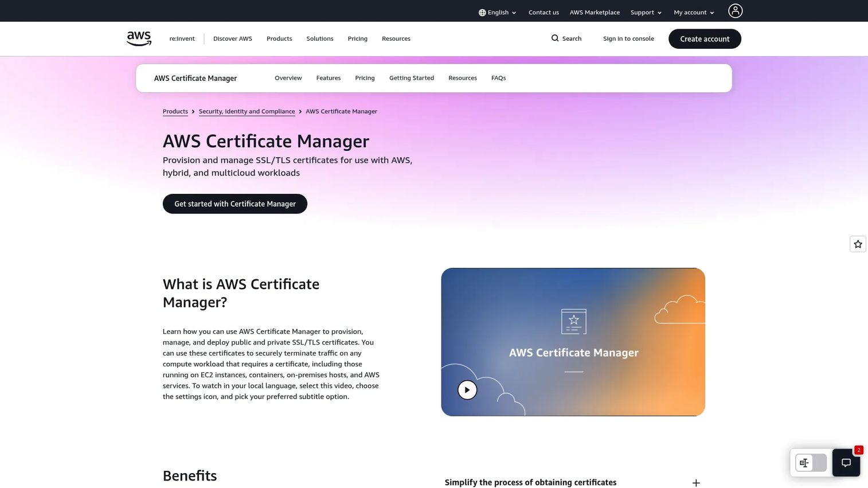This screenshot has width=868, height=488.
Task: Play the AWS Certificate Manager video
Action: tap(467, 390)
